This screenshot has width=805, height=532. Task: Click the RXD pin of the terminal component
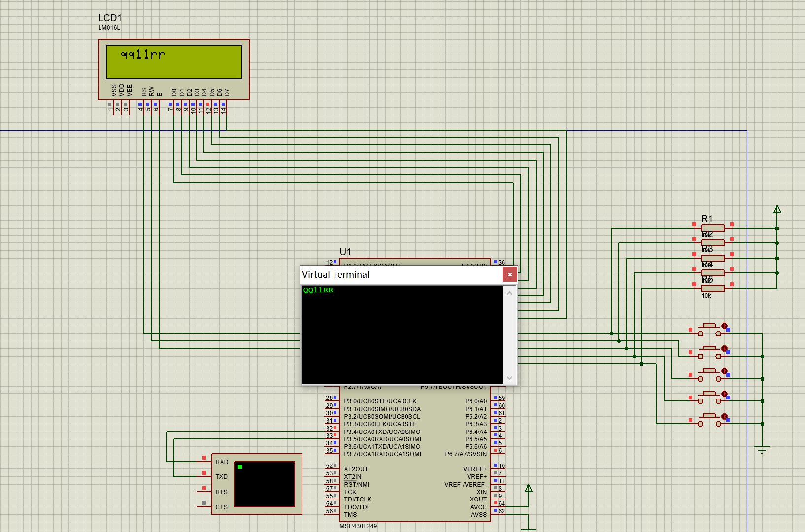click(222, 462)
